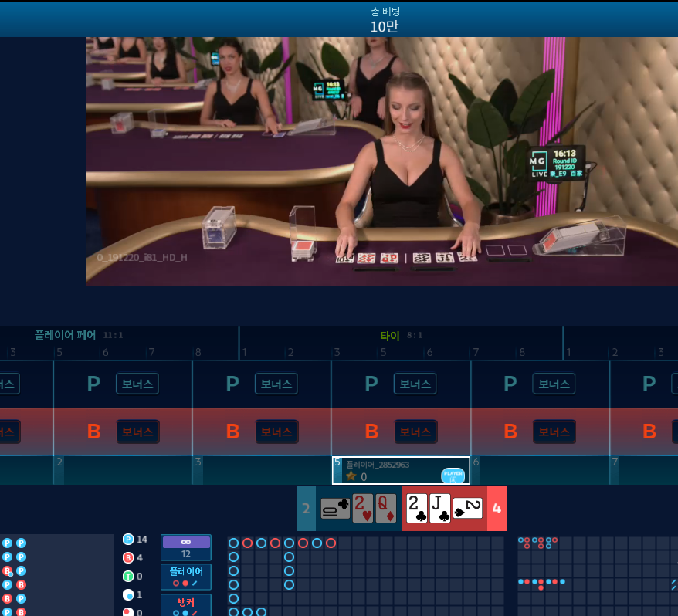Select Player (P) bet spot above seat 6

pyautogui.click(x=510, y=384)
